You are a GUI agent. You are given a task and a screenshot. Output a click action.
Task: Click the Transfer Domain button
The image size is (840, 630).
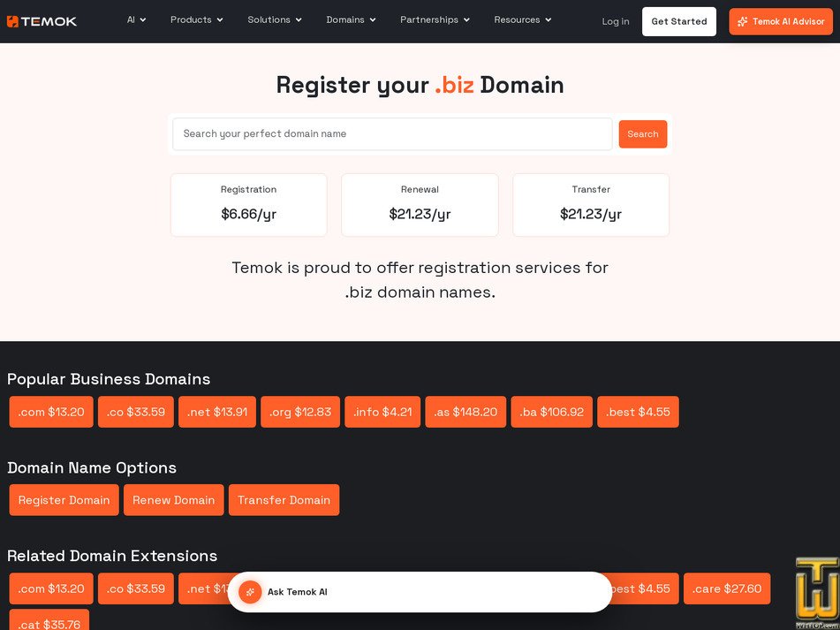click(x=284, y=500)
